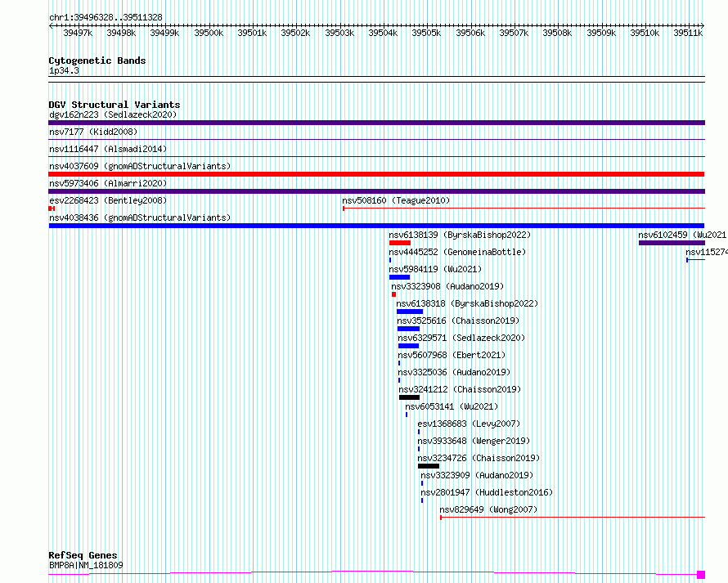Viewport: 728px width, 583px height.
Task: Click the purple bar under dgv162n223
Action: pos(376,123)
